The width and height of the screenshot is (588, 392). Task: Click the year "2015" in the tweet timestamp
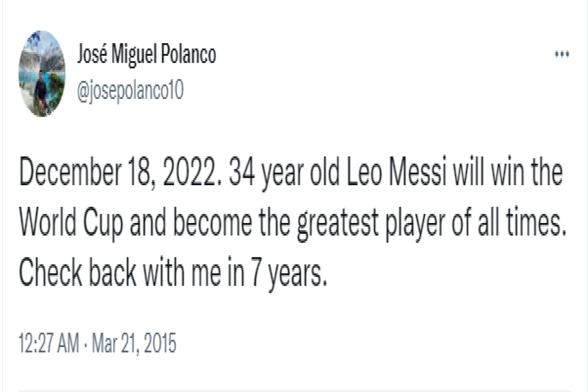[158, 344]
